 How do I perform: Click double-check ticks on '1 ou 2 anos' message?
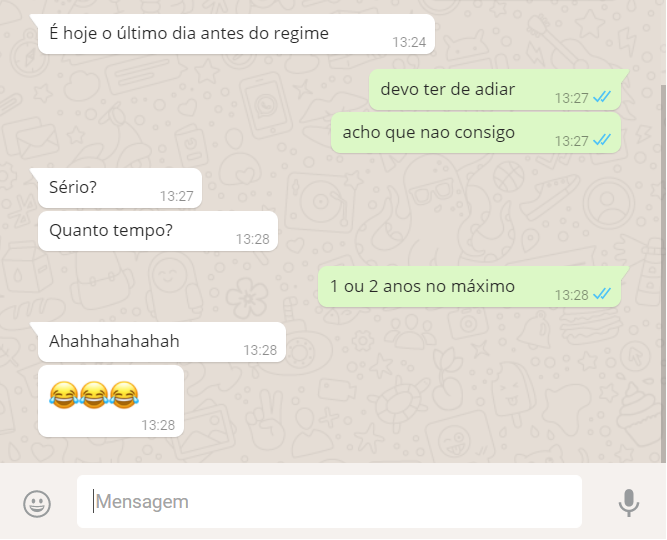pos(602,294)
